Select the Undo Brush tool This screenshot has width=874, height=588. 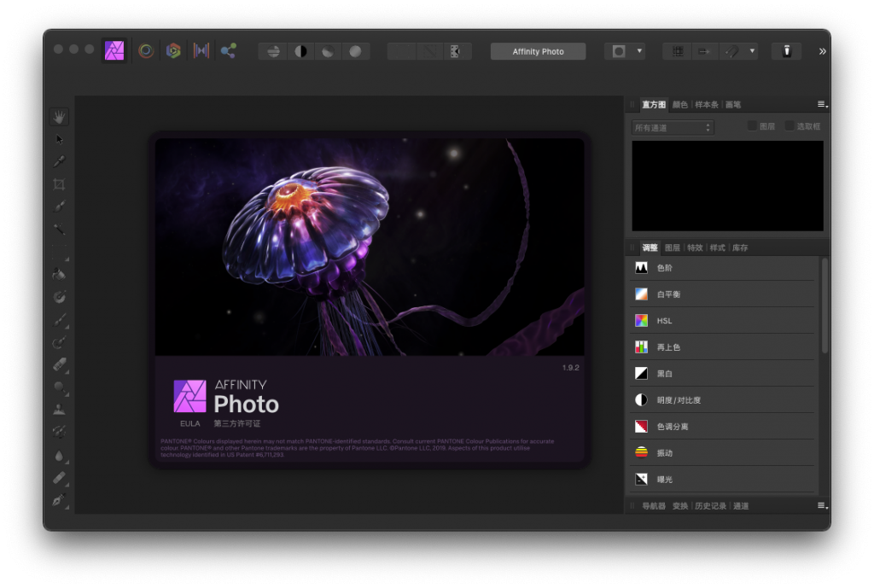tap(59, 431)
